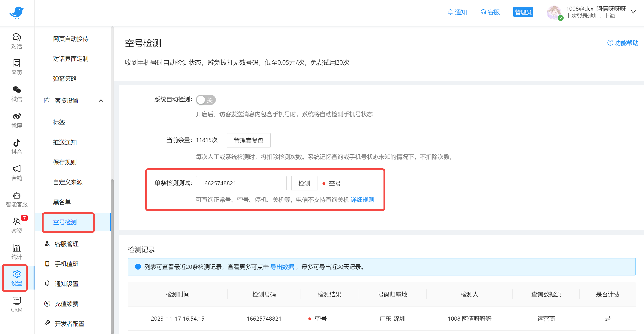Open the CRM module
Screen dimensions: 644x334
17,304
